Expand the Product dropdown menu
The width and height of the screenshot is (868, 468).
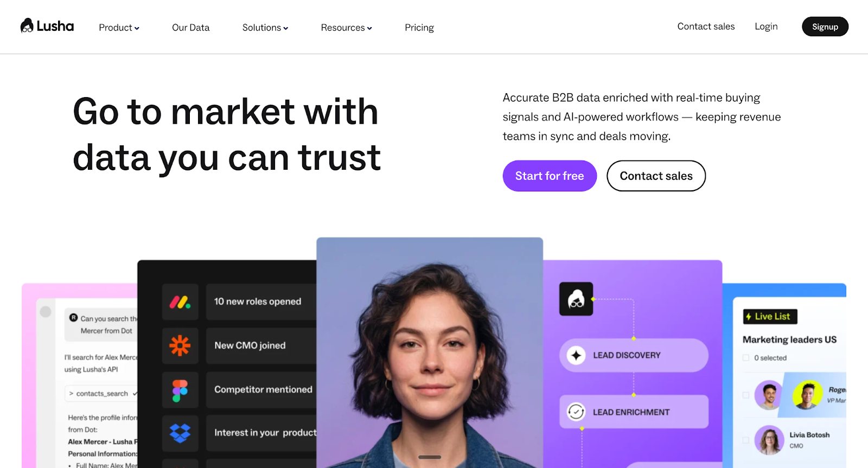click(119, 28)
